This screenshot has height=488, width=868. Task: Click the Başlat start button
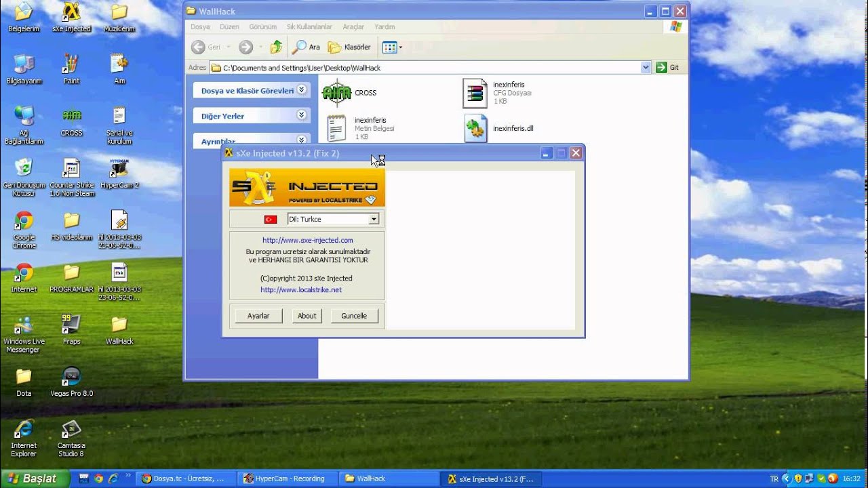pyautogui.click(x=35, y=479)
